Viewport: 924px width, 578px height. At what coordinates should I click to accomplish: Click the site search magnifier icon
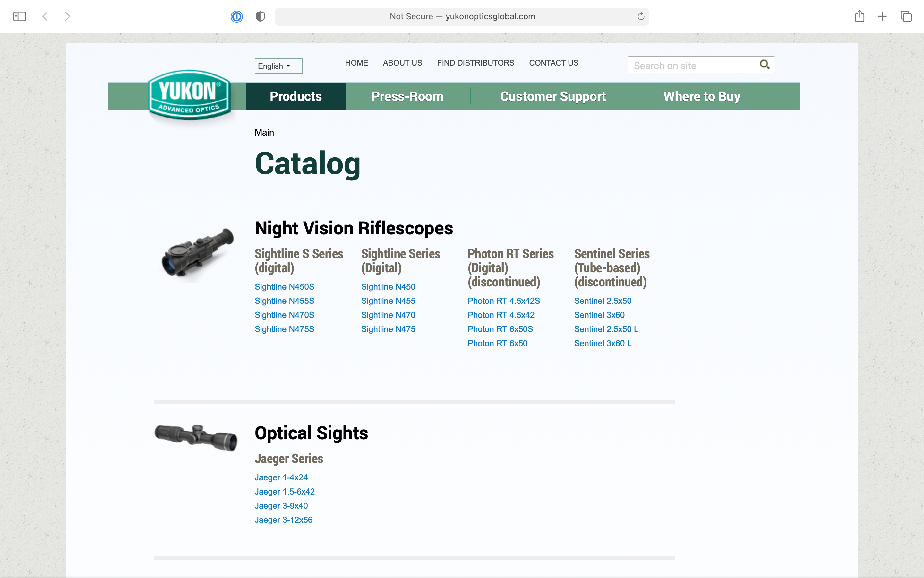[765, 64]
